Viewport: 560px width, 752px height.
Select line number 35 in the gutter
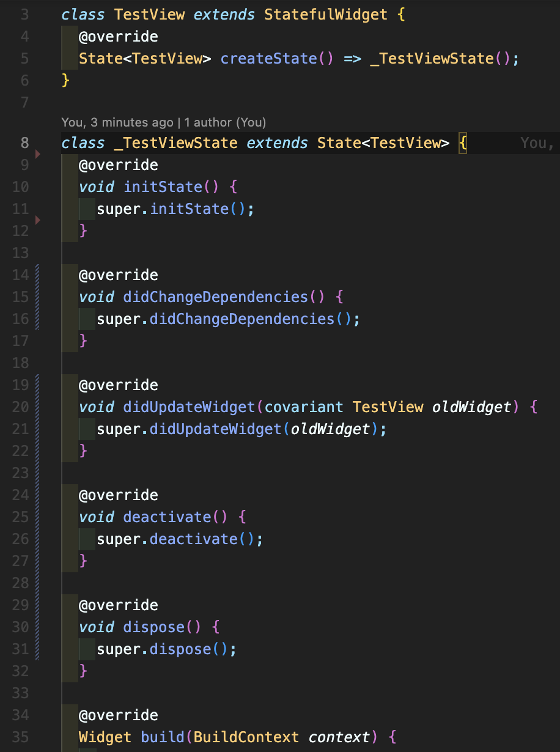click(21, 737)
